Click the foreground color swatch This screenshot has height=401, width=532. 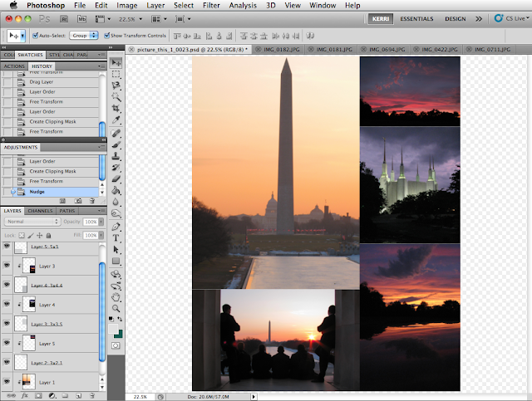tap(115, 327)
